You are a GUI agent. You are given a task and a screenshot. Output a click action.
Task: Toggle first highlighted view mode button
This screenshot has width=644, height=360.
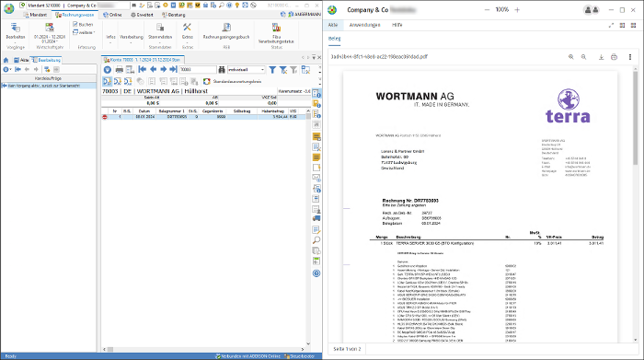click(x=108, y=81)
